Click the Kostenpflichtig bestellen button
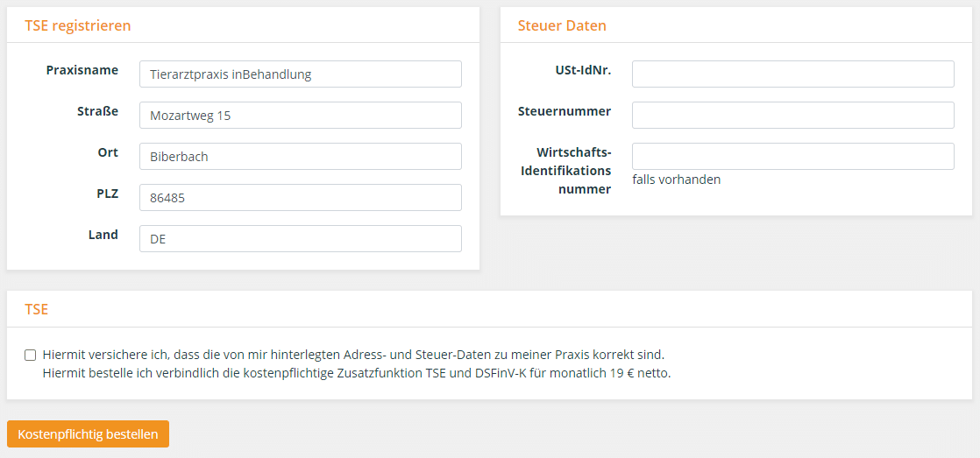Viewport: 980px width, 458px height. click(89, 434)
